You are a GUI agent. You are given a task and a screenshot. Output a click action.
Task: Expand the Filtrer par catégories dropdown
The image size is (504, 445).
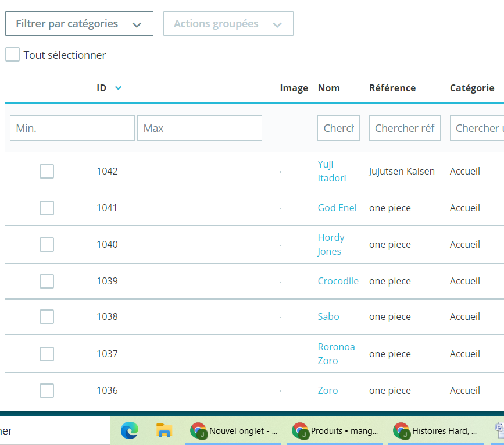click(x=80, y=23)
